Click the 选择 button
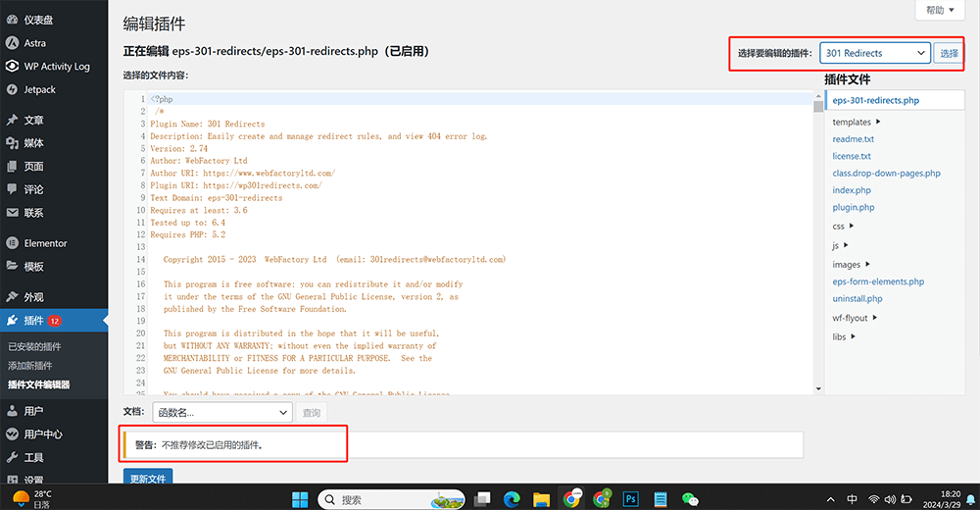980x510 pixels. pos(949,53)
